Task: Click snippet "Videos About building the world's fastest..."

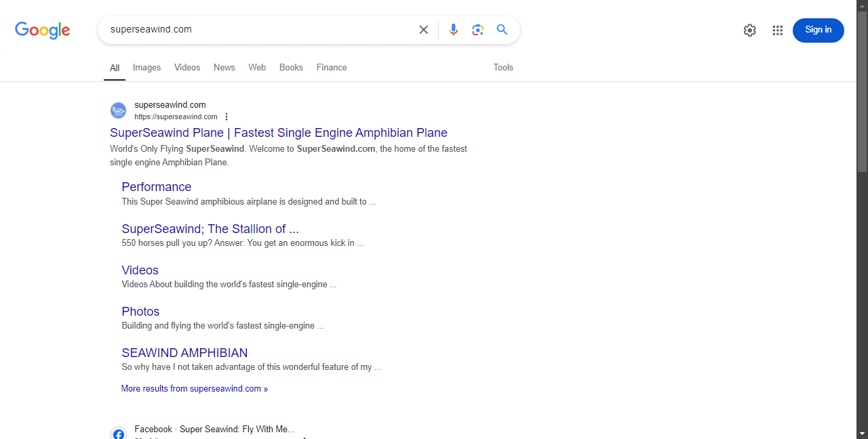Action: (229, 285)
